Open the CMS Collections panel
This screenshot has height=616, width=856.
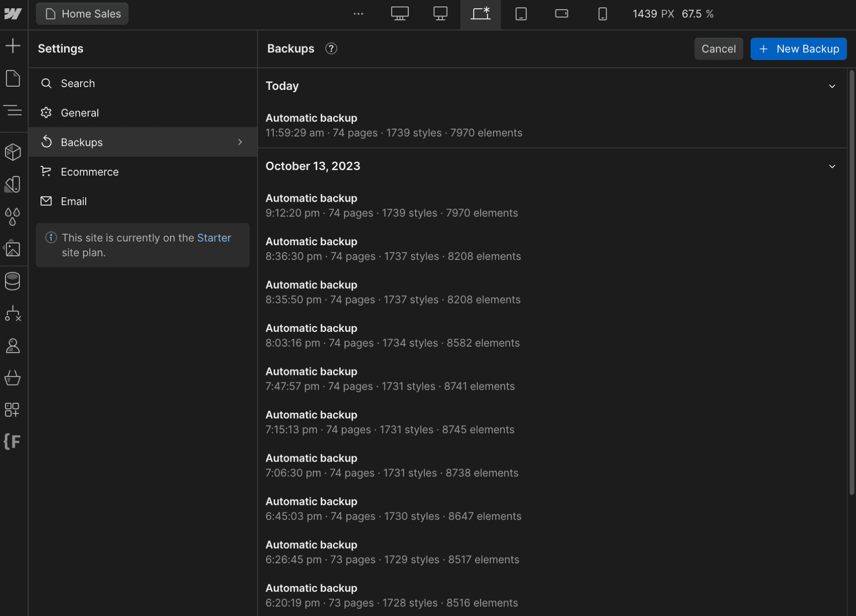tap(14, 281)
